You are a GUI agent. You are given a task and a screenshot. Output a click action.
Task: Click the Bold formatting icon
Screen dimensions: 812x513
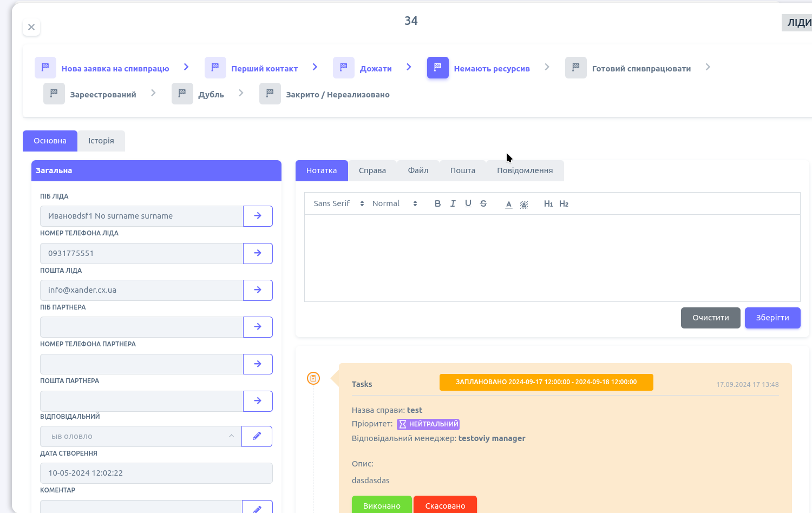(437, 203)
